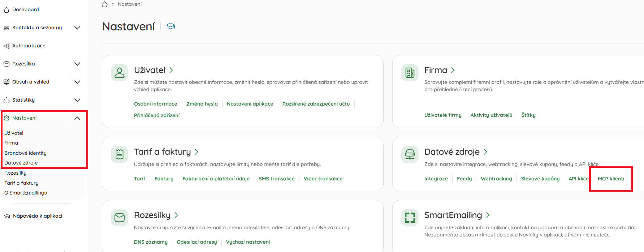Image resolution: width=644 pixels, height=252 pixels.
Task: Open the Webtracking settings link
Action: (496, 179)
